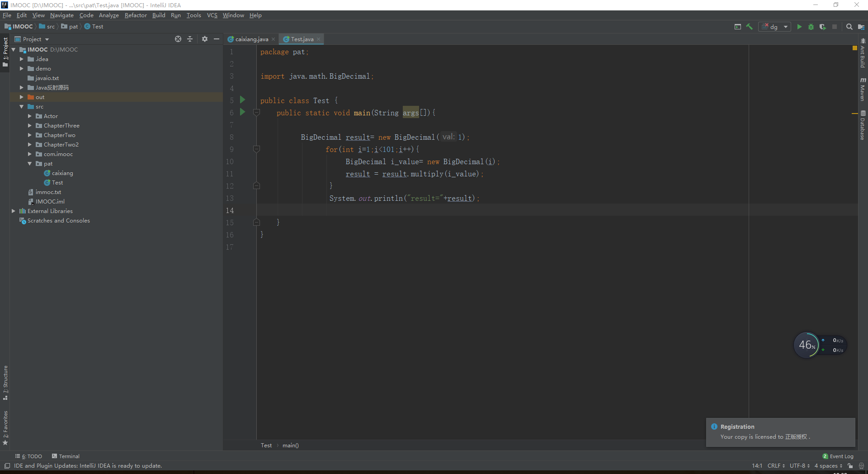
Task: Open the Navigate menu
Action: pos(62,15)
